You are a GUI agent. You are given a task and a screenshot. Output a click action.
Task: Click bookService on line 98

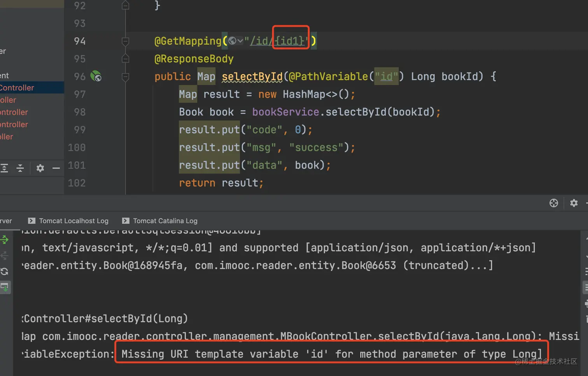285,112
